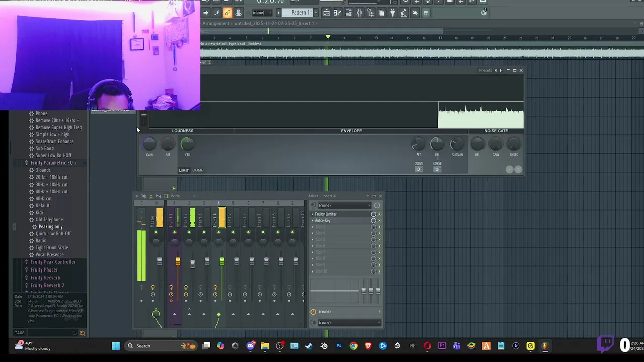The width and height of the screenshot is (644, 362).
Task: Select LIMIT mode in Fruity Limiter
Action: pos(184,170)
